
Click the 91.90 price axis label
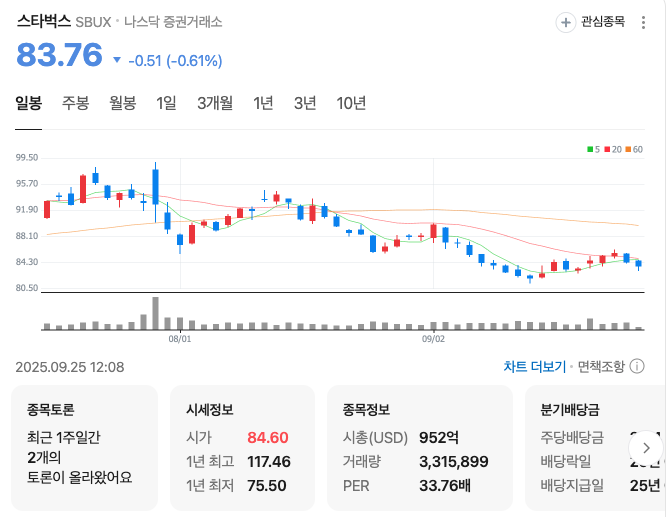point(27,210)
